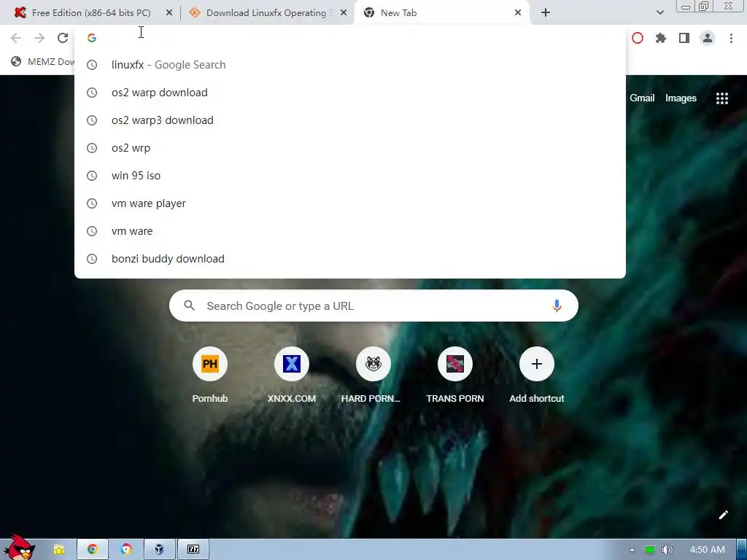Close the Free Edition tab
Viewport: 747px width, 560px height.
169,13
